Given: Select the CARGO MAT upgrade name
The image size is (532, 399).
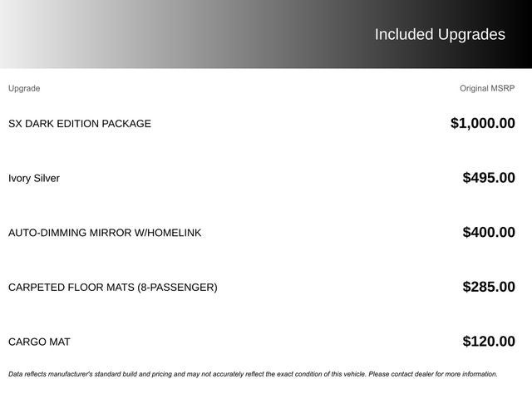Looking at the screenshot, I should (x=39, y=342).
